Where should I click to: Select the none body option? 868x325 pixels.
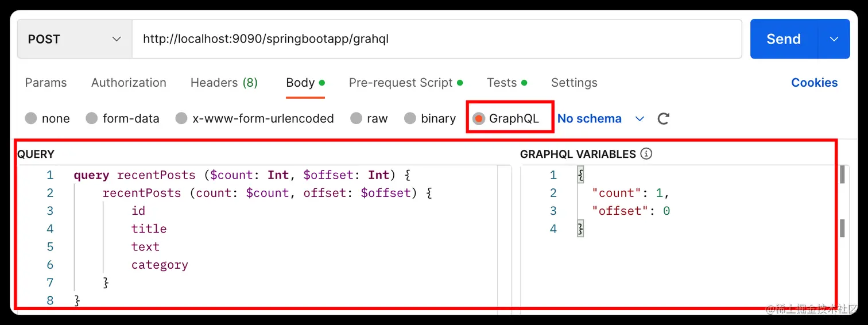[x=31, y=119]
